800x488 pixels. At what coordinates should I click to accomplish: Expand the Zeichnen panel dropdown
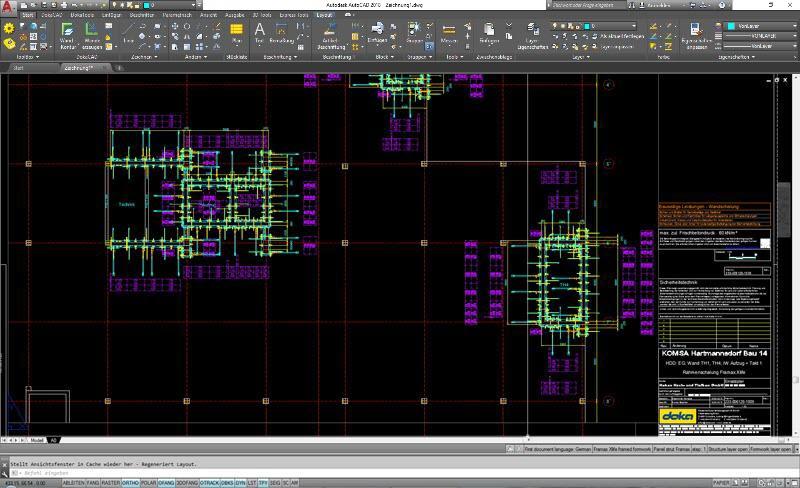tap(153, 57)
